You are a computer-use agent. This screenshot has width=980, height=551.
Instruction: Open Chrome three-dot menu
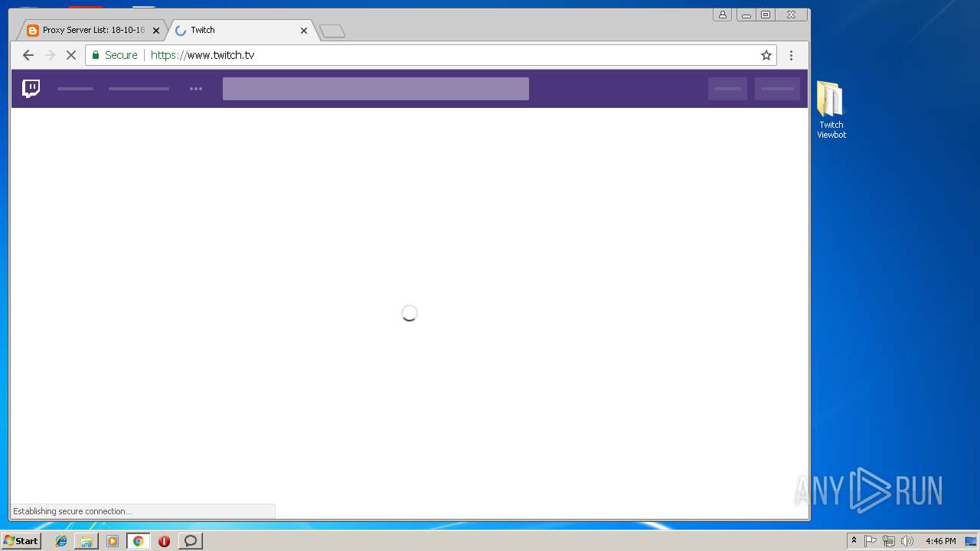pos(791,55)
